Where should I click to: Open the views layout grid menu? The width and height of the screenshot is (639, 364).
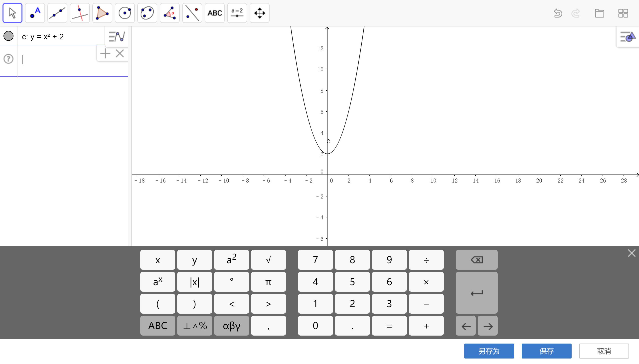pyautogui.click(x=623, y=13)
